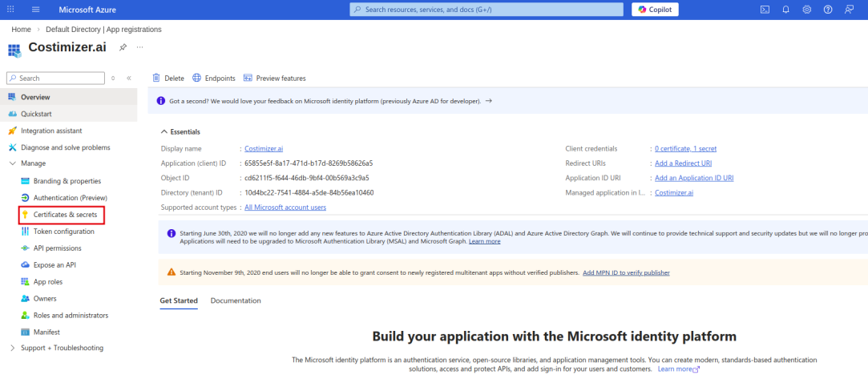Pin the Costimizer.ai page

[123, 47]
